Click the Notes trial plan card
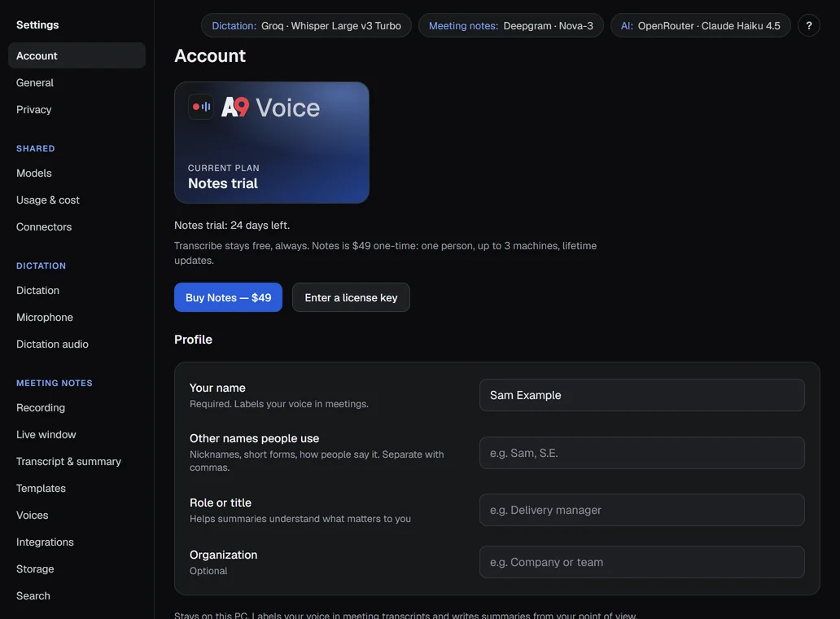 point(272,143)
